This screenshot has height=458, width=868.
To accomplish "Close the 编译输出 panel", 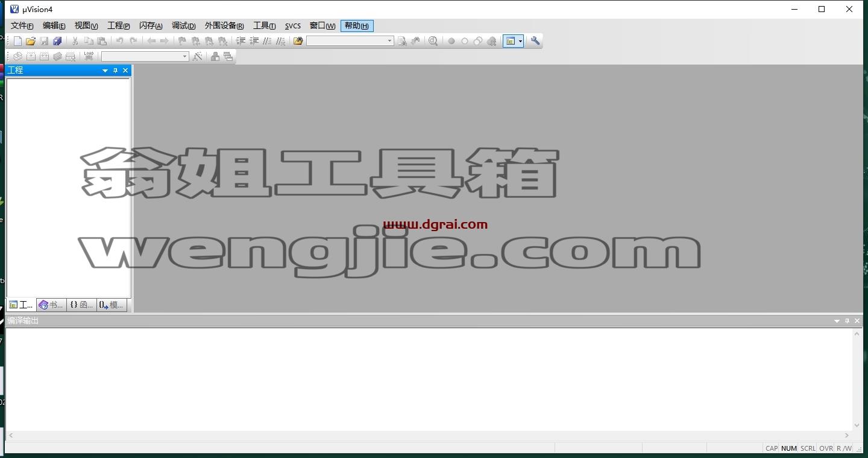I will [x=857, y=321].
